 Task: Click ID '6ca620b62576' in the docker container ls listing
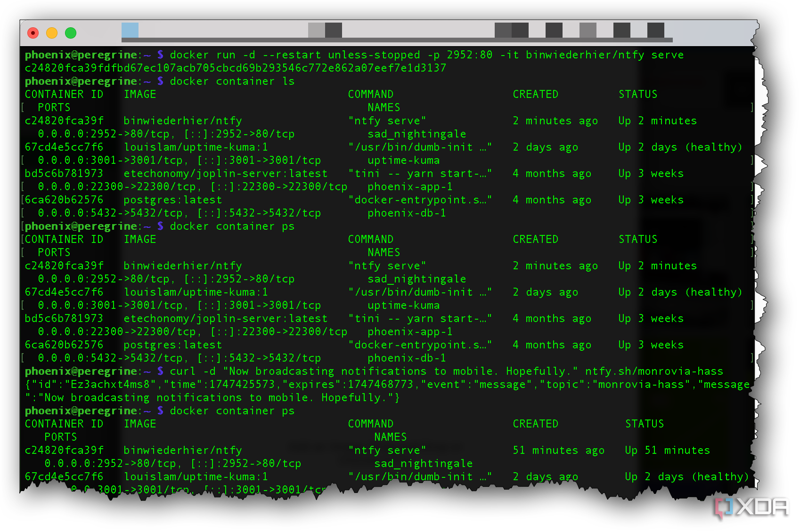[x=64, y=200]
